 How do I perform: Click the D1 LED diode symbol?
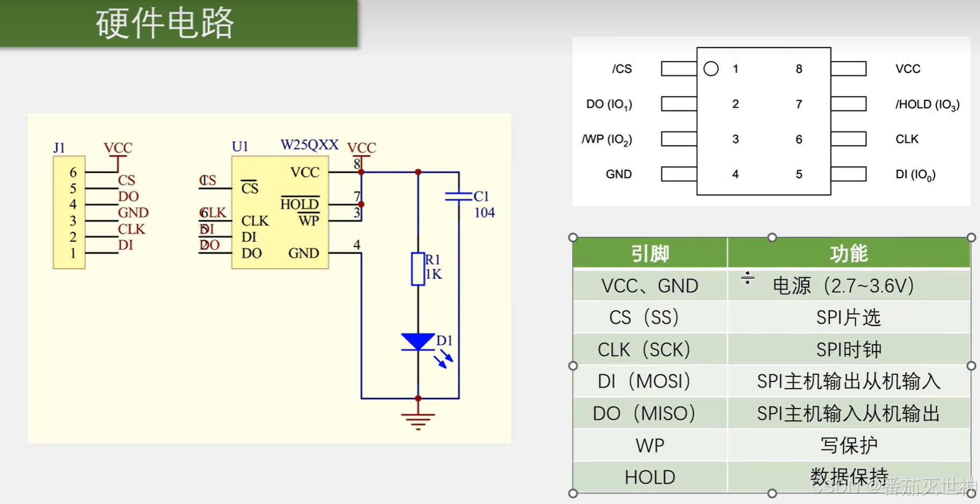(x=418, y=342)
